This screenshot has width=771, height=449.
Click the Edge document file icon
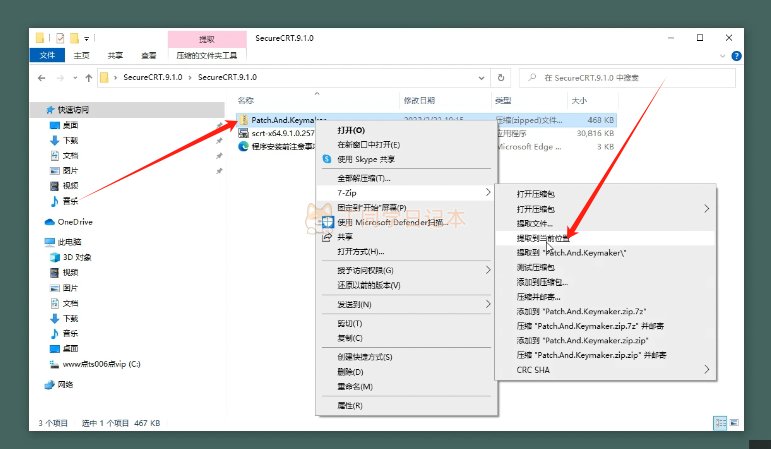click(243, 146)
